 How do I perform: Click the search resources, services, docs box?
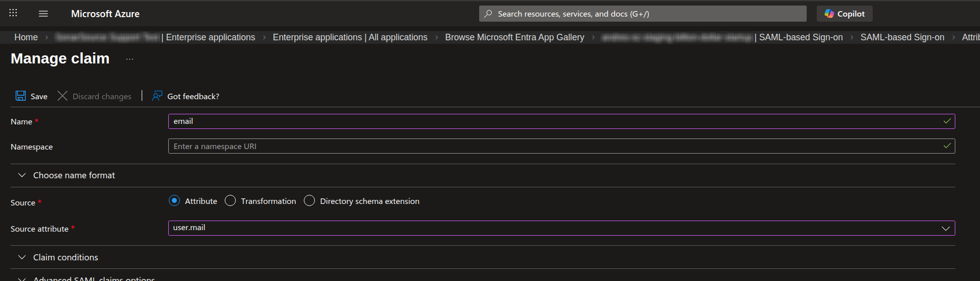(642, 14)
